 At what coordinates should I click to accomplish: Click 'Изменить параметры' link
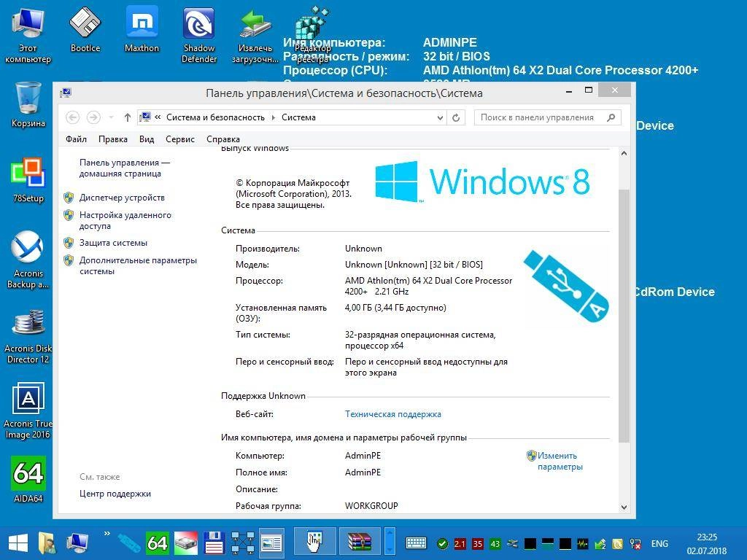click(560, 461)
